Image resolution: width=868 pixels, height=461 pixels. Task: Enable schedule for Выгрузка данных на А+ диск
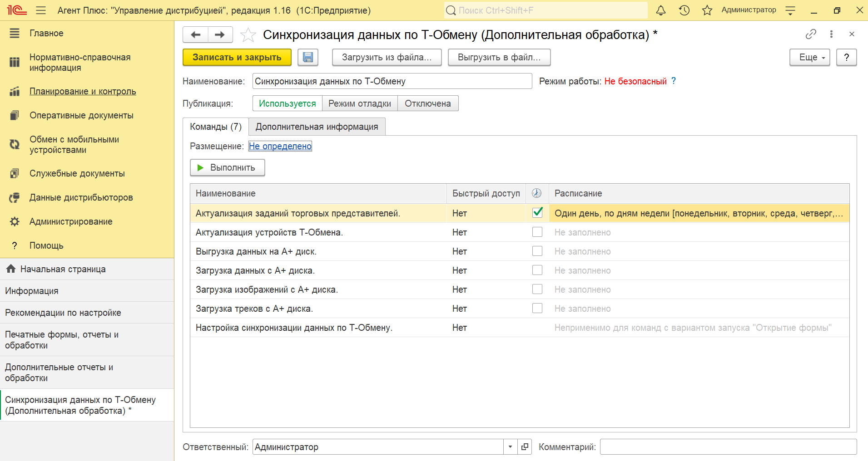point(537,251)
